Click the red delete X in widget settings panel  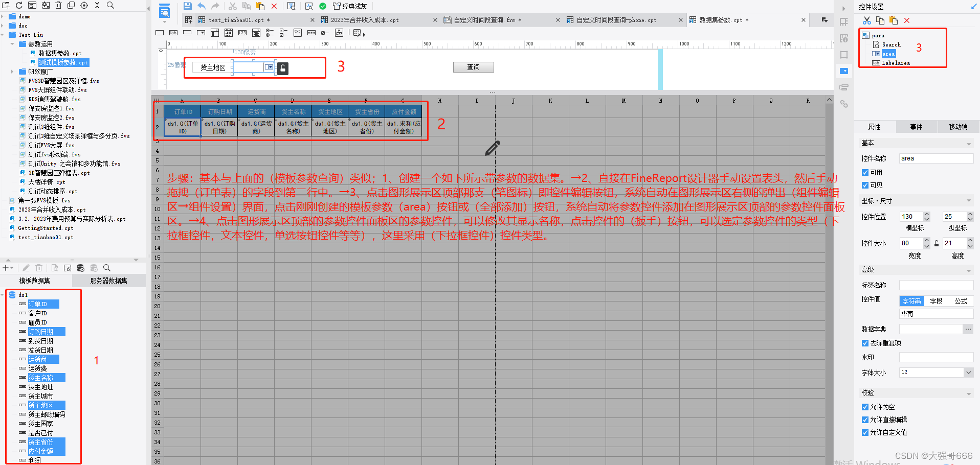point(907,20)
